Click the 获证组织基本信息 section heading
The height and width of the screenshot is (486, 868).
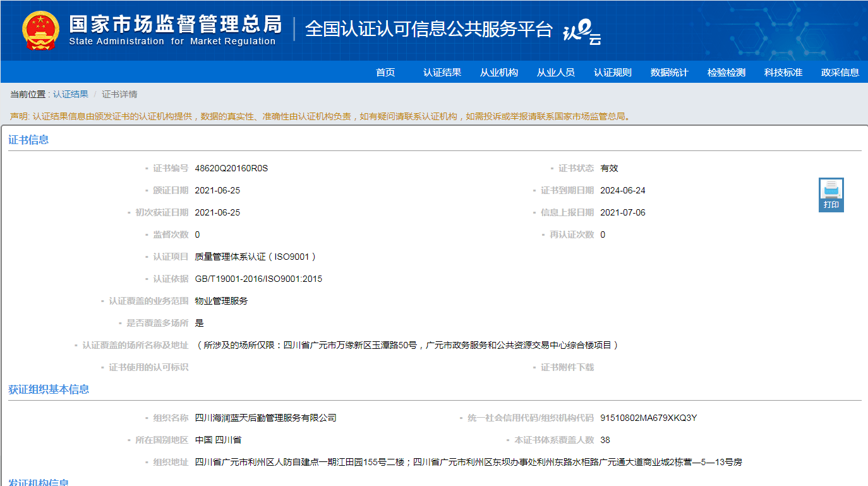[49, 389]
